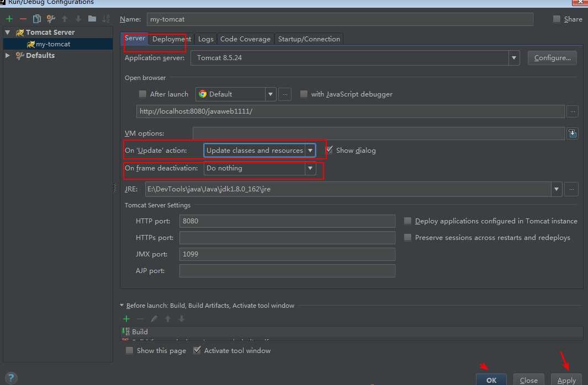Viewport: 588px width, 385px height.
Task: Select my-tomcat configuration in tree
Action: pyautogui.click(x=58, y=44)
